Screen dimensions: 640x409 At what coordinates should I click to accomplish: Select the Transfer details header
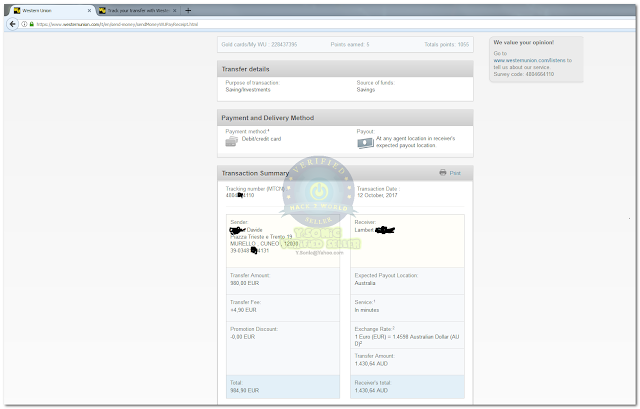345,69
